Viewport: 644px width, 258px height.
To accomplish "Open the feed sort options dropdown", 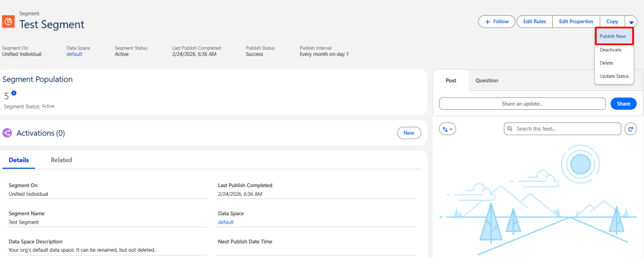I will [x=447, y=129].
